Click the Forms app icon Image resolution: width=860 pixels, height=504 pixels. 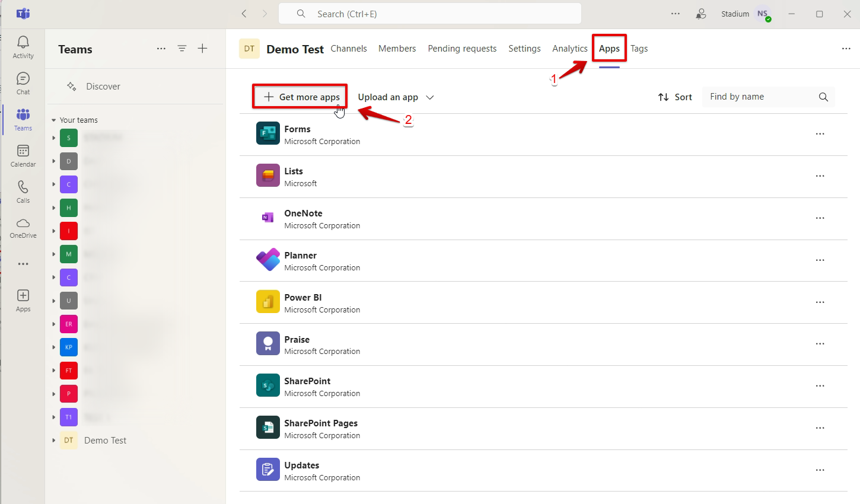pos(268,133)
